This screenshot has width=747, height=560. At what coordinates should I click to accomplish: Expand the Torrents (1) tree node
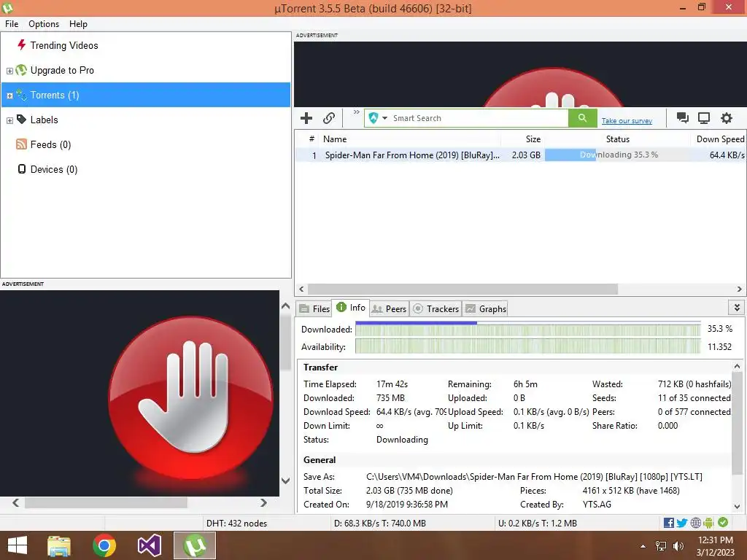[9, 96]
